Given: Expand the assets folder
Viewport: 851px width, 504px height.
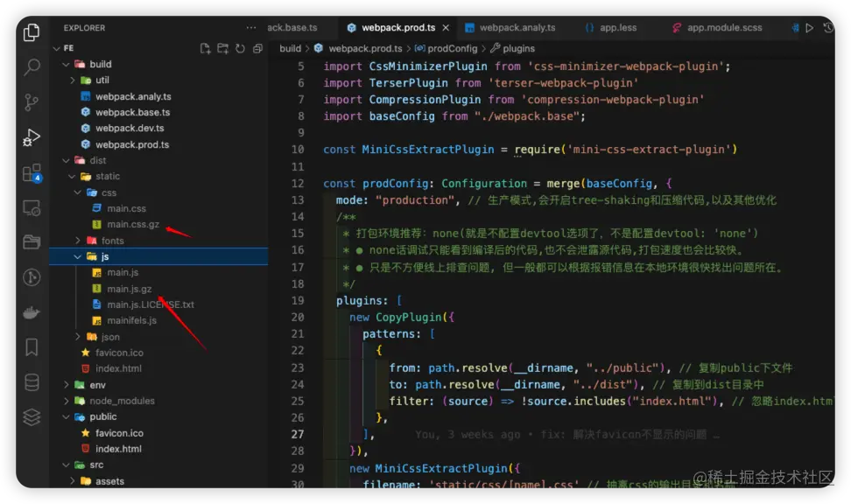Looking at the screenshot, I should [72, 481].
